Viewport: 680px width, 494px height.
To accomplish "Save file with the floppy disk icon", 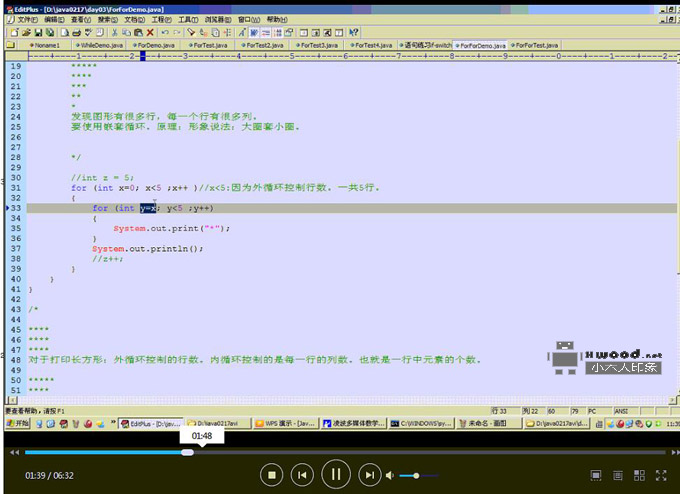I will tap(38, 33).
